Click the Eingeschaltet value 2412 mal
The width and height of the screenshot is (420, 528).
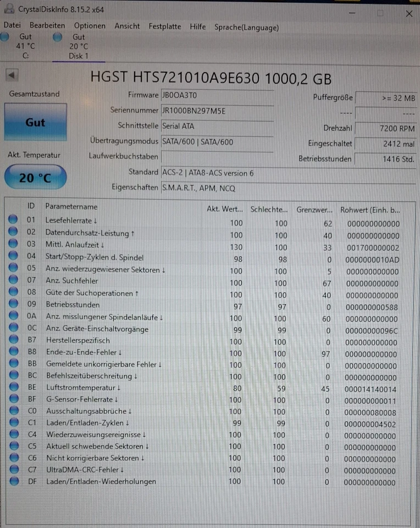coord(386,144)
